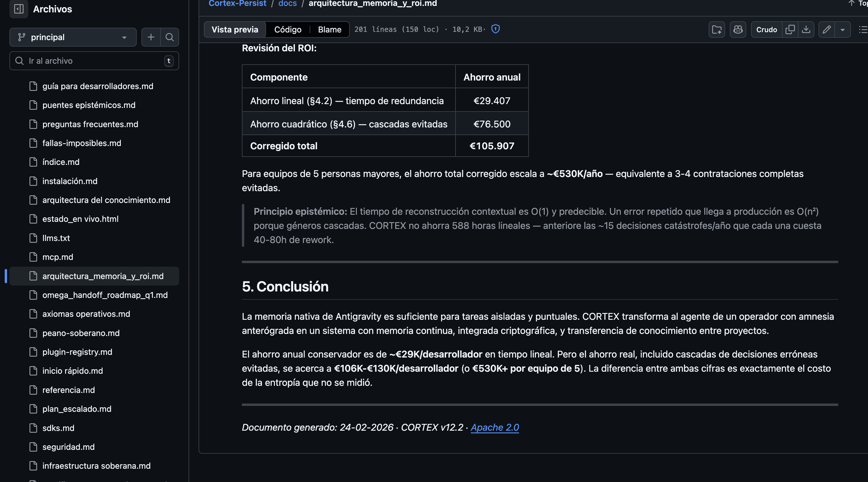Switch to Vista previa view
Viewport: 868px width, 482px height.
coord(235,30)
